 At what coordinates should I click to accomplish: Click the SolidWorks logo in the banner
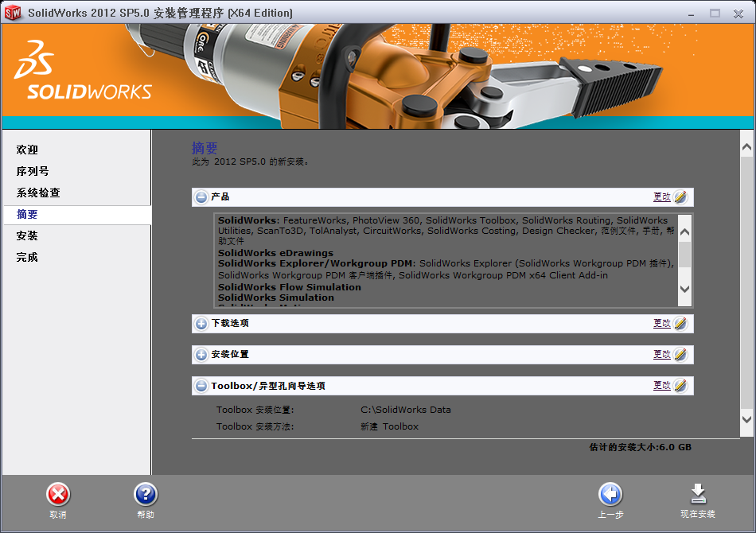click(x=83, y=70)
